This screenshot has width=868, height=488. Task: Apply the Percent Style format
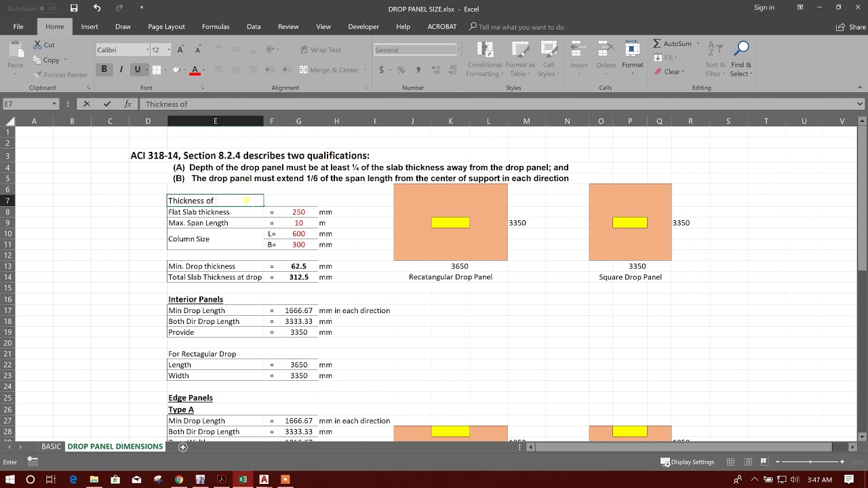click(400, 70)
